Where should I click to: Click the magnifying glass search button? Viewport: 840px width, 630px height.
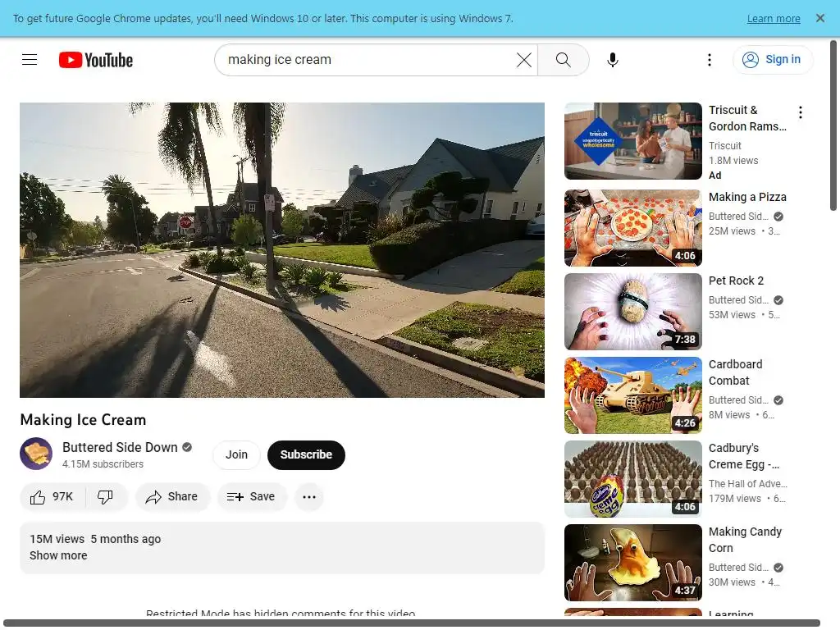click(563, 59)
